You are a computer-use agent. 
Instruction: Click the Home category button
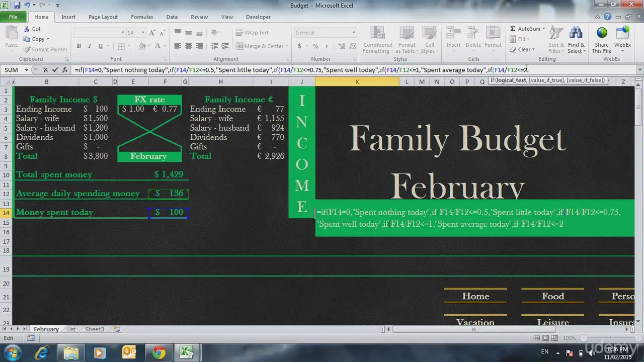pos(475,296)
